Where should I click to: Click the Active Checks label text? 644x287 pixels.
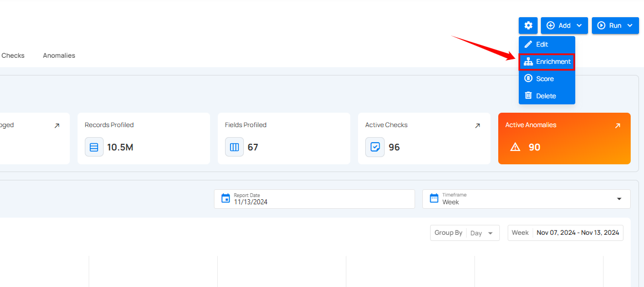point(386,125)
